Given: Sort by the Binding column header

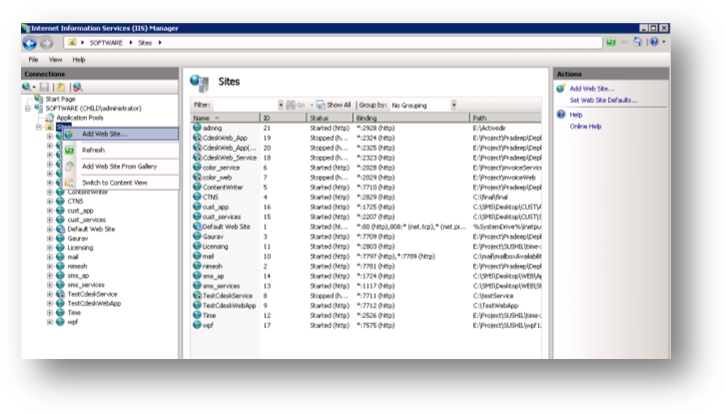Looking at the screenshot, I should click(411, 118).
